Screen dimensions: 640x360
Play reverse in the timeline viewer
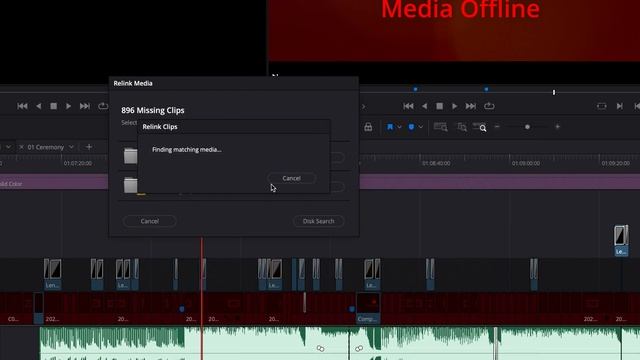424,106
